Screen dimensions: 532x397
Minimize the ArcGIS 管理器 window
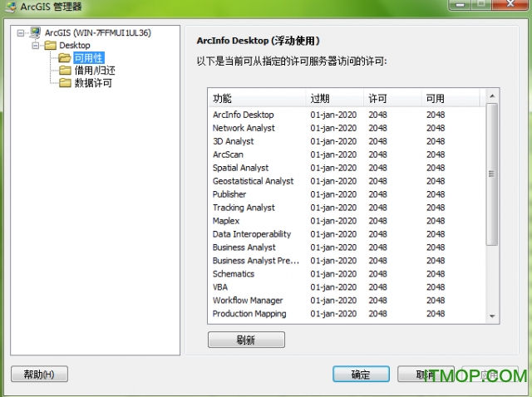click(460, 4)
